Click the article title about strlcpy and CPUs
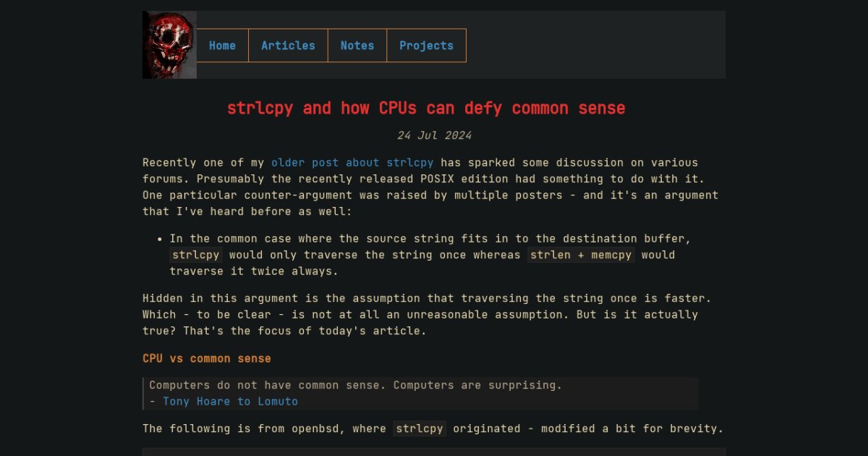This screenshot has width=868, height=456. (x=426, y=109)
